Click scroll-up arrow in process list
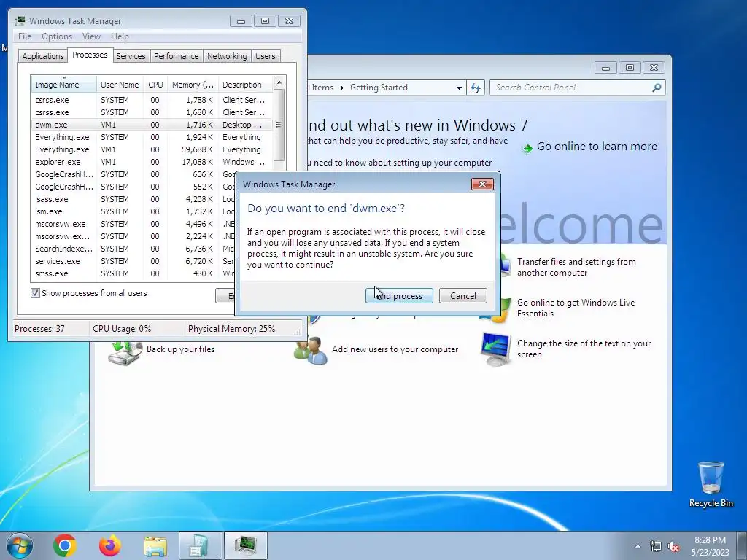The image size is (747, 560). point(279,82)
